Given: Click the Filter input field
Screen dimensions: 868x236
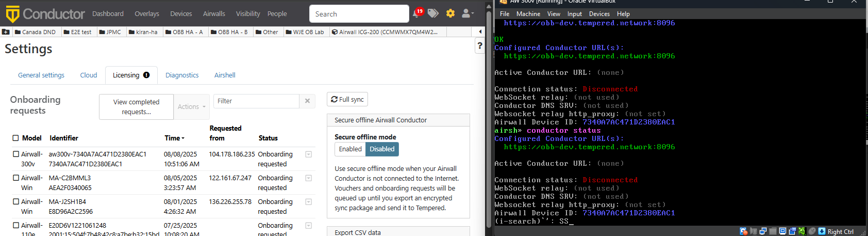Looking at the screenshot, I should 256,101.
